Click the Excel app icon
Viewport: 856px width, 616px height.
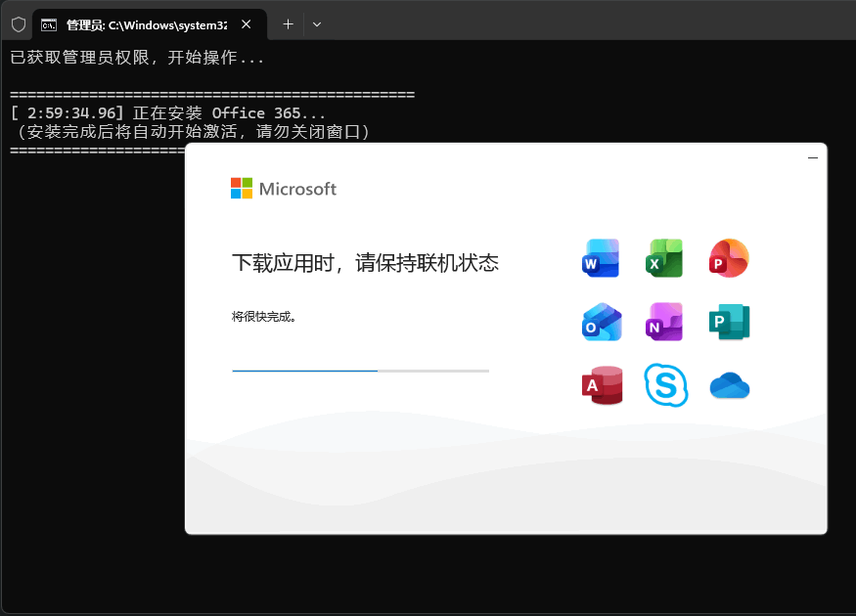pyautogui.click(x=664, y=258)
